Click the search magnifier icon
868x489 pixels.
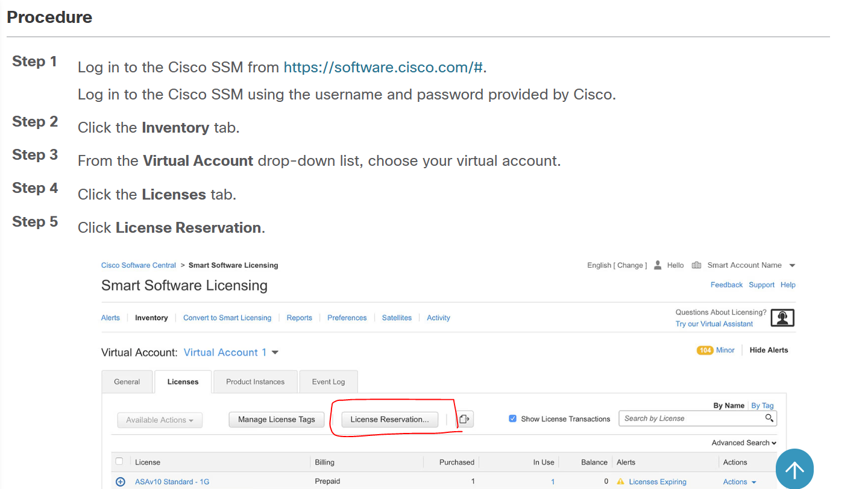click(769, 418)
